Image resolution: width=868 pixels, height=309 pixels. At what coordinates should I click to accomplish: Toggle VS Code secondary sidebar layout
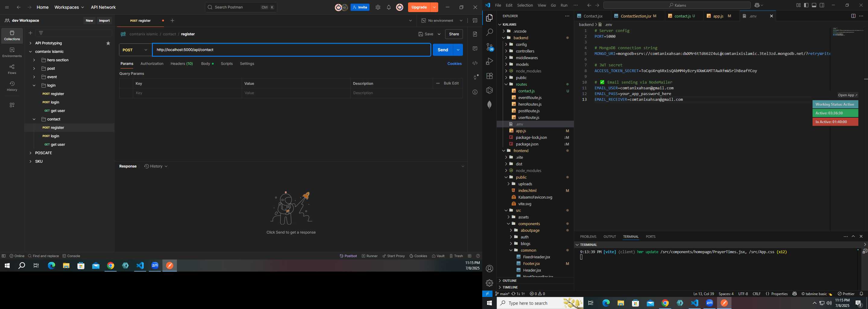[x=822, y=5]
